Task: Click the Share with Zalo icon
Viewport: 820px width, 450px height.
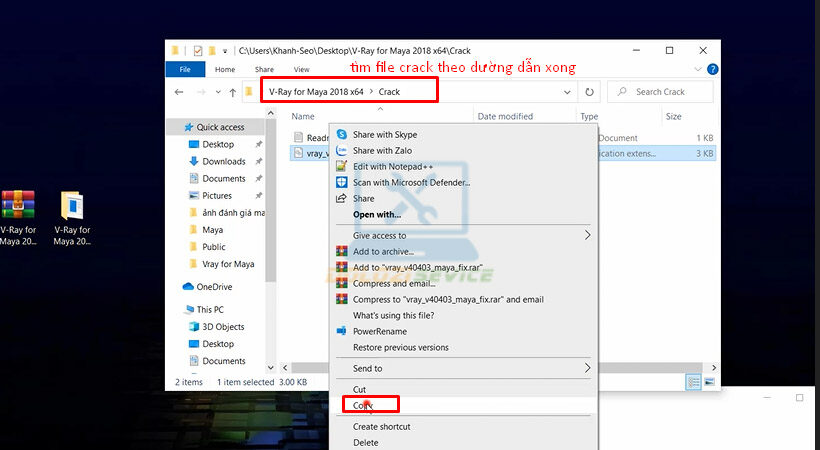Action: [342, 150]
